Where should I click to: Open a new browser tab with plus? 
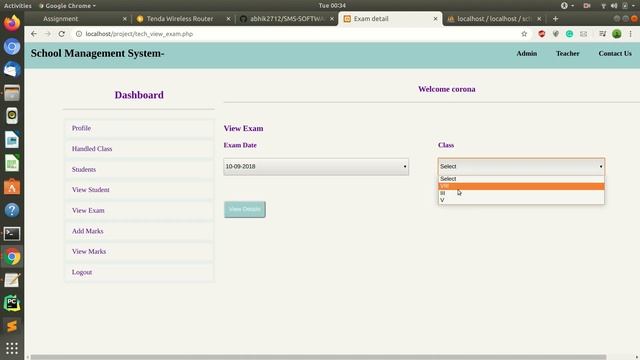pyautogui.click(x=555, y=19)
